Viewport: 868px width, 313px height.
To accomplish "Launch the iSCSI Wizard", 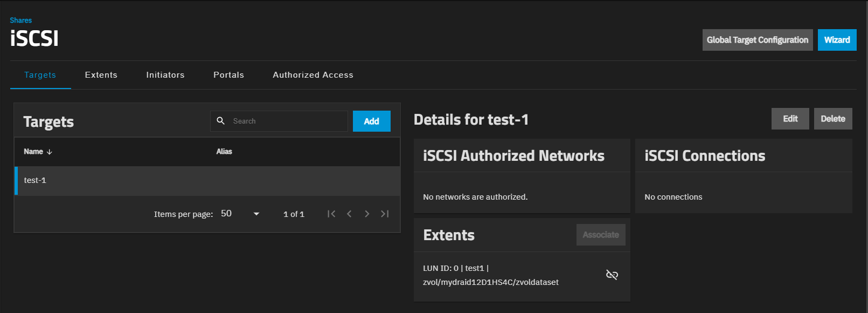I will click(x=837, y=40).
